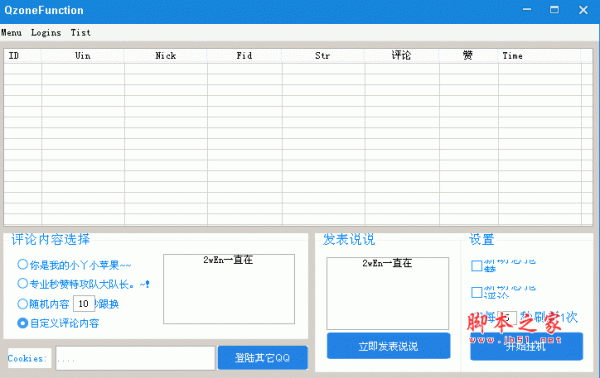This screenshot has height=378, width=600.
Task: Click the Fid column header
Action: (x=245, y=56)
